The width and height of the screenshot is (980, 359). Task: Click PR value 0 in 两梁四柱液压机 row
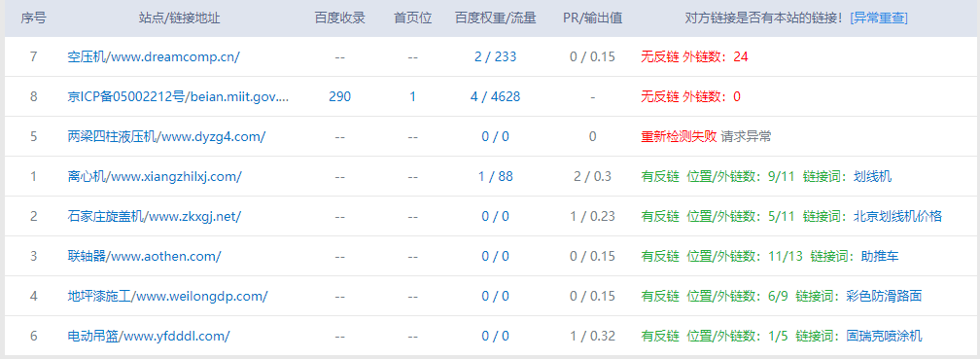592,136
